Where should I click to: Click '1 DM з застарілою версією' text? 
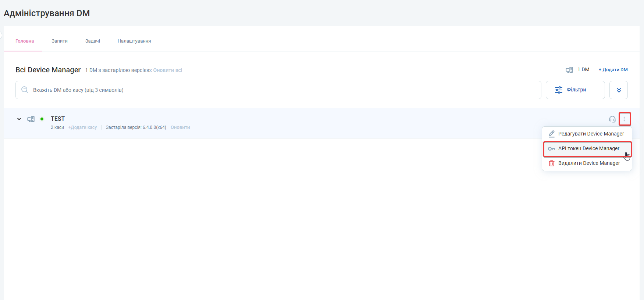[118, 70]
